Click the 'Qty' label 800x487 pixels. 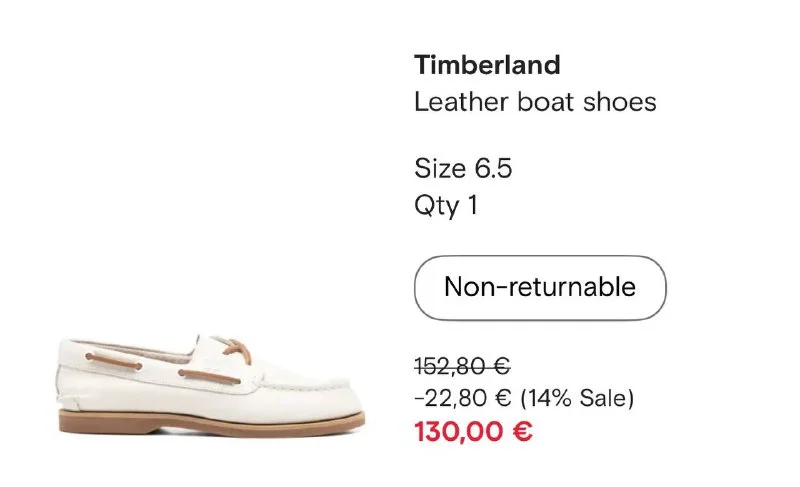click(436, 205)
